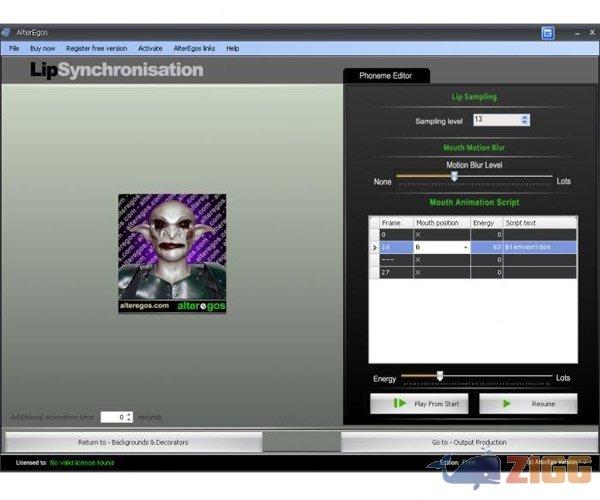Open Mouth position dropdown in row 26

(465, 248)
